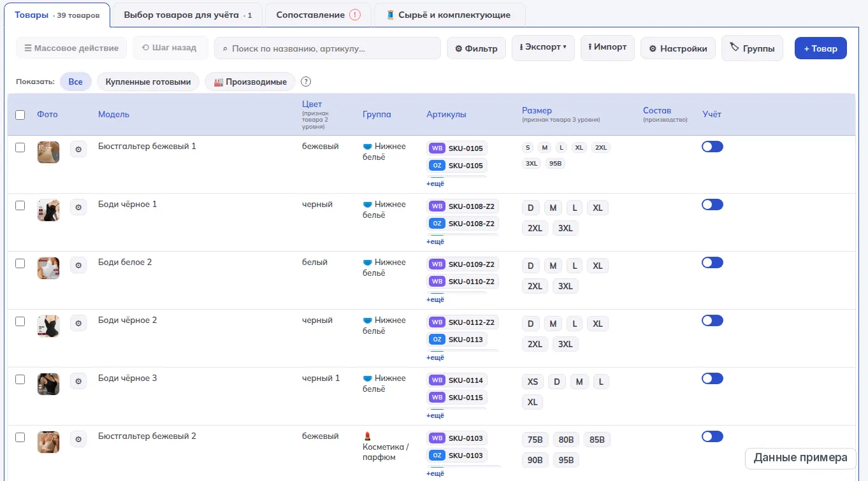Filter by Производимые products
This screenshot has width=868, height=481.
[x=250, y=82]
